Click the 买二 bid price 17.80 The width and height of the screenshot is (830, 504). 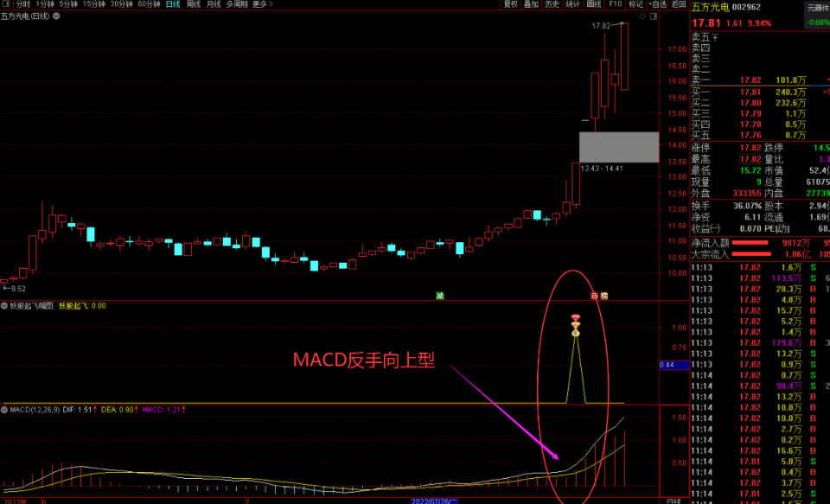750,103
